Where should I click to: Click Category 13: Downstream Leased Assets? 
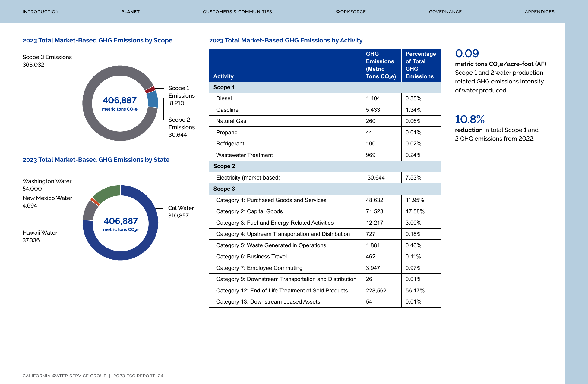(x=268, y=302)
